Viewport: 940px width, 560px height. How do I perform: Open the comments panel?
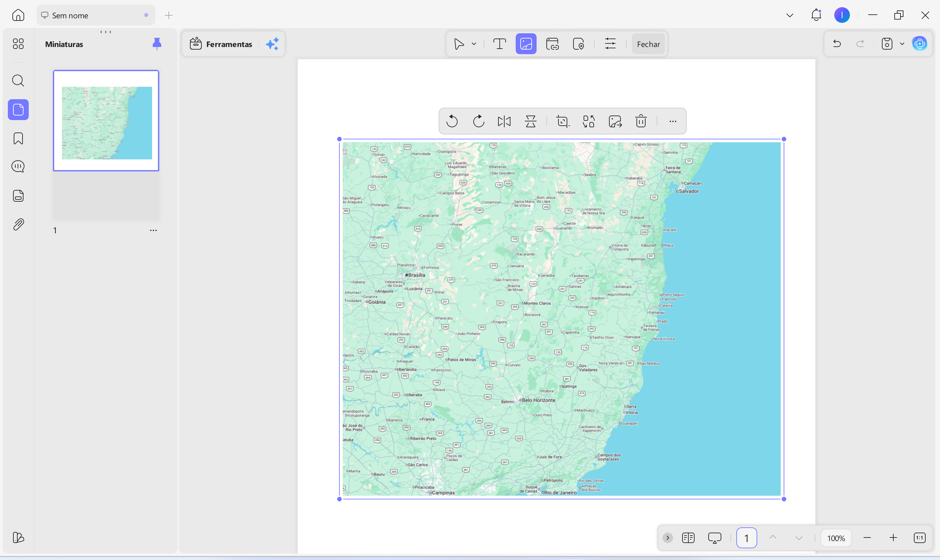[18, 166]
